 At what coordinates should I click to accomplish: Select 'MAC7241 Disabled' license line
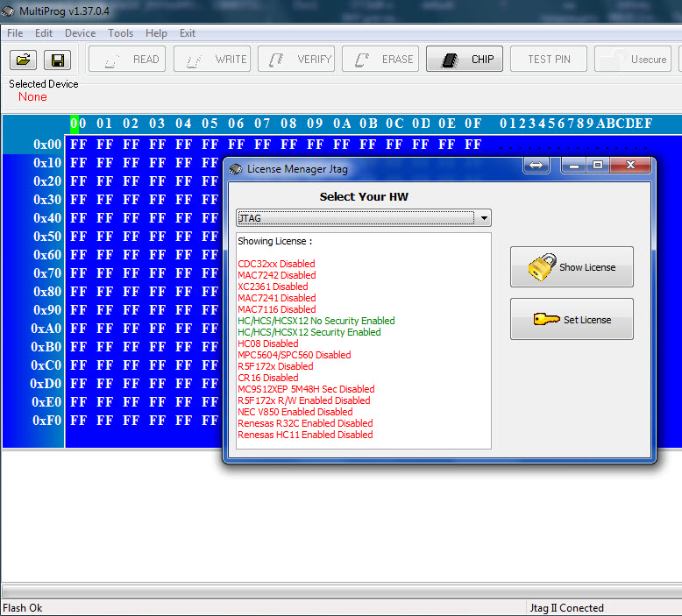[x=277, y=298]
